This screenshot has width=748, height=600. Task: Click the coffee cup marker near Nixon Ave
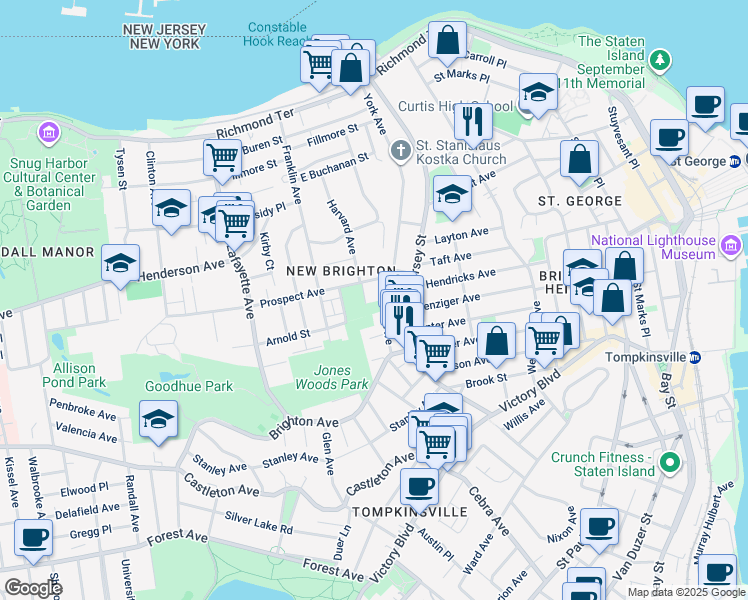599,525
